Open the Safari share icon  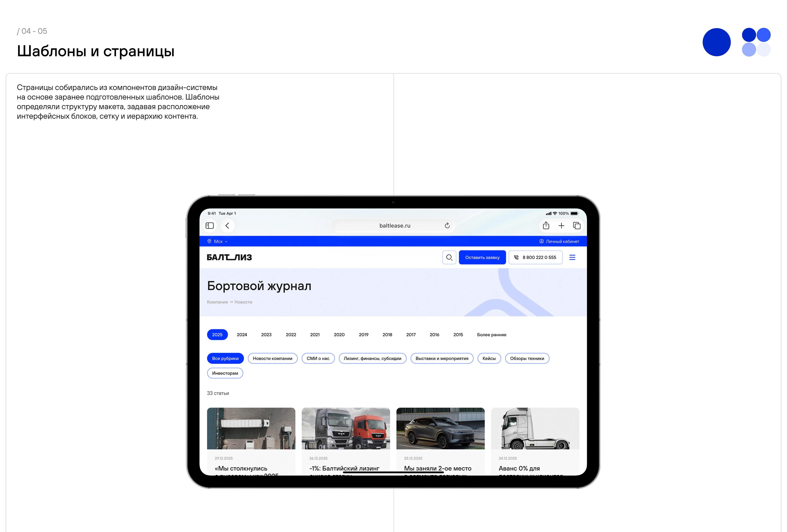tap(546, 226)
